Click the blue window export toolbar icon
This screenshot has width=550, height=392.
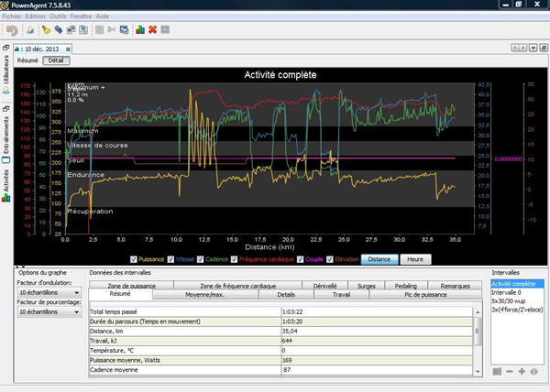pos(124,30)
